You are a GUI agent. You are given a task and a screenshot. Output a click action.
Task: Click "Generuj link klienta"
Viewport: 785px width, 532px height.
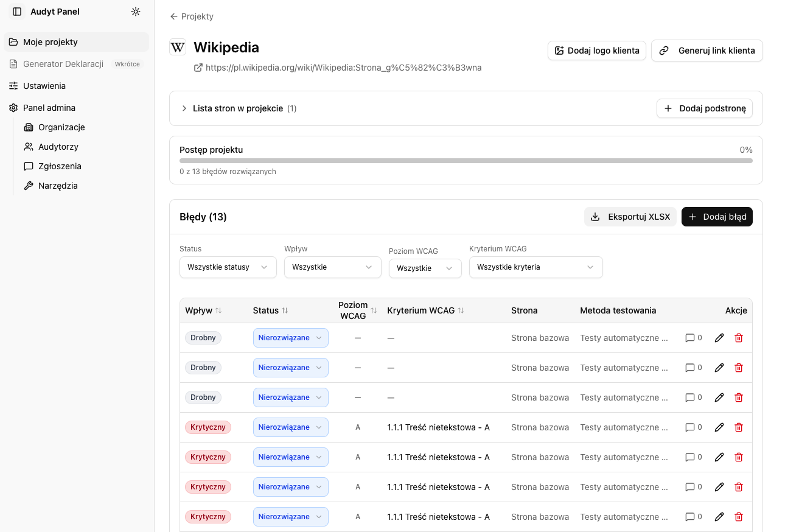[707, 51]
